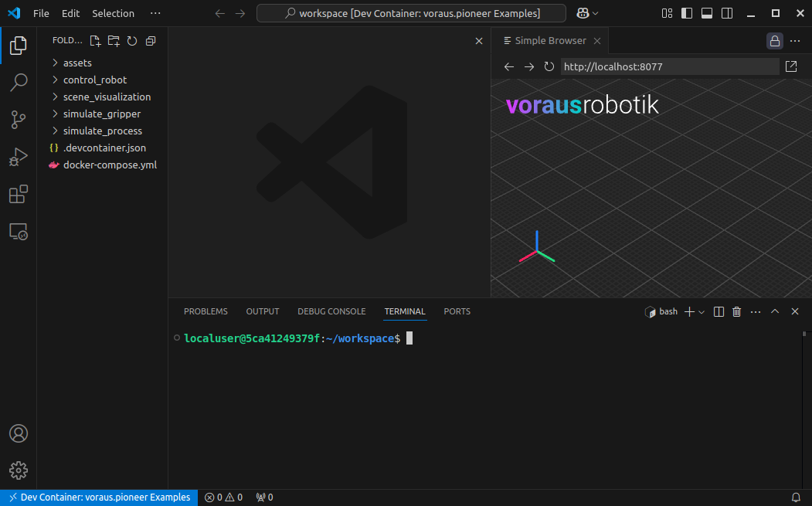Select the Terminal panel tab
This screenshot has width=812, height=506.
404,311
